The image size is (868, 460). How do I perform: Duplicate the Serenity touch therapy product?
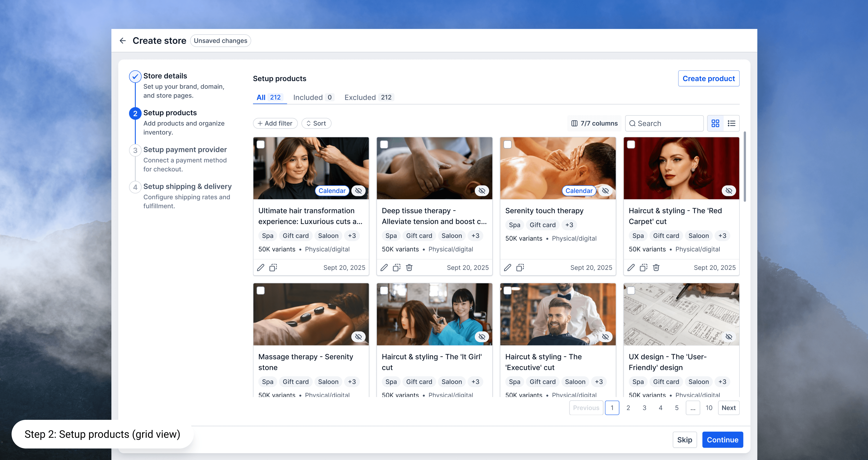click(x=520, y=267)
